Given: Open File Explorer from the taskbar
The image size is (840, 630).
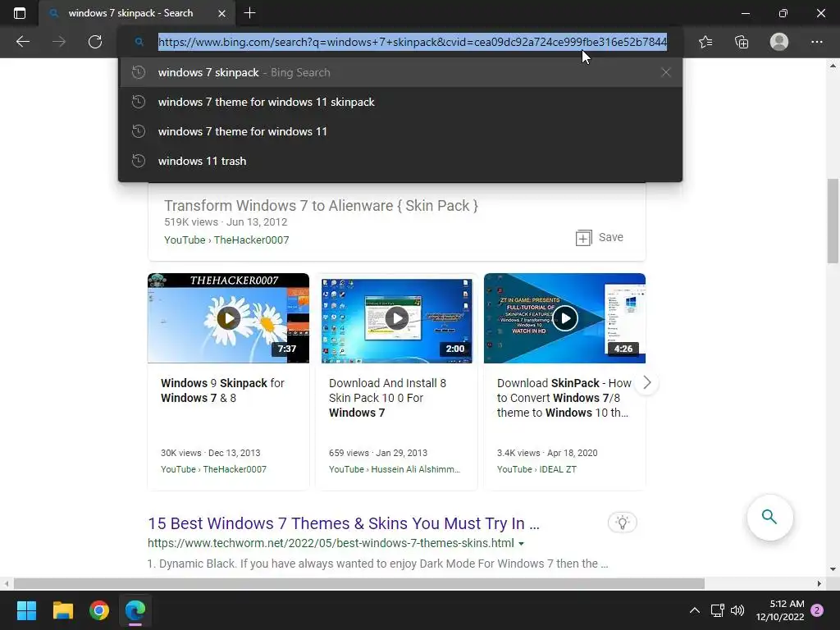Looking at the screenshot, I should tap(62, 610).
